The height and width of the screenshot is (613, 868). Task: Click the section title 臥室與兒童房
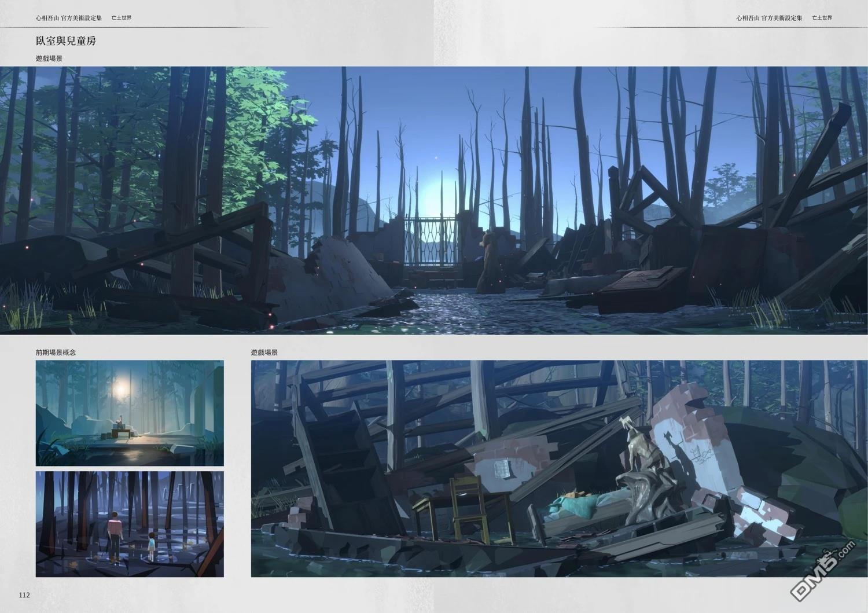click(66, 41)
